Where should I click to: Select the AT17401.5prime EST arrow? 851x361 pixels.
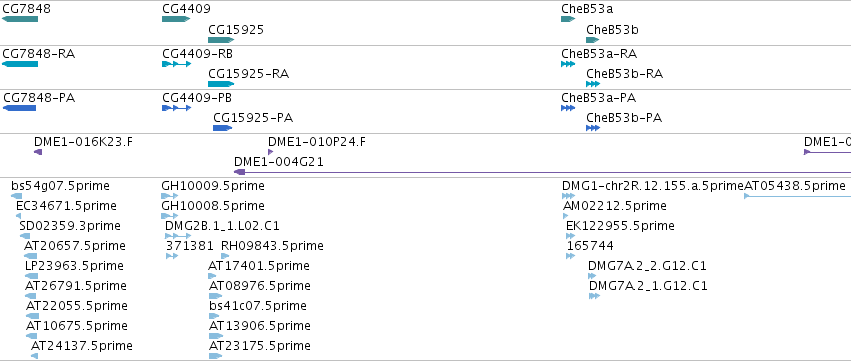click(212, 276)
